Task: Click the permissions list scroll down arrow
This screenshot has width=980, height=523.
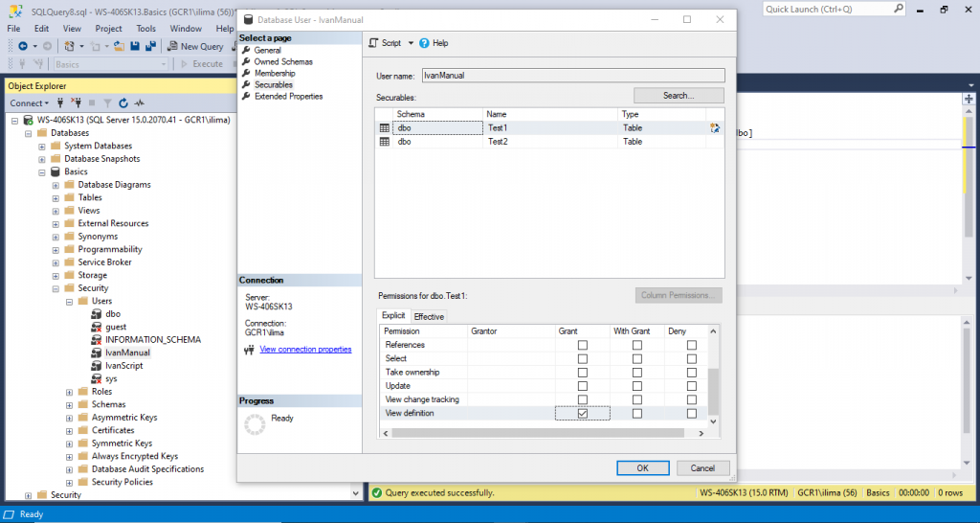Action: pyautogui.click(x=713, y=421)
